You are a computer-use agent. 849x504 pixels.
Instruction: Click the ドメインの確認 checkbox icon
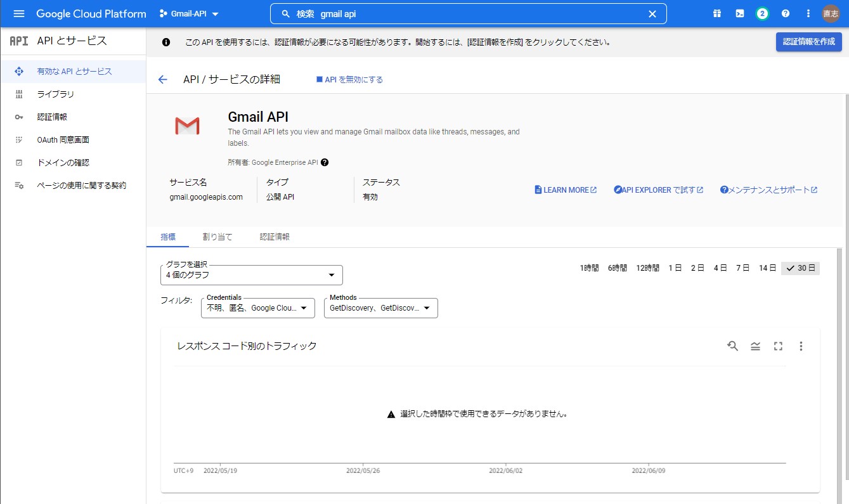pyautogui.click(x=19, y=163)
